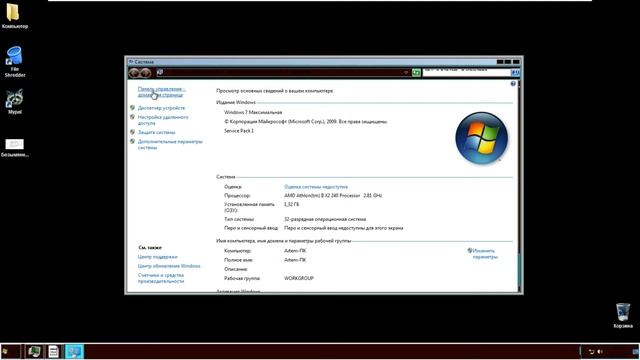Click shield icon beside Диспетчер устройств
Screen dimensions: 640x360
click(132, 108)
